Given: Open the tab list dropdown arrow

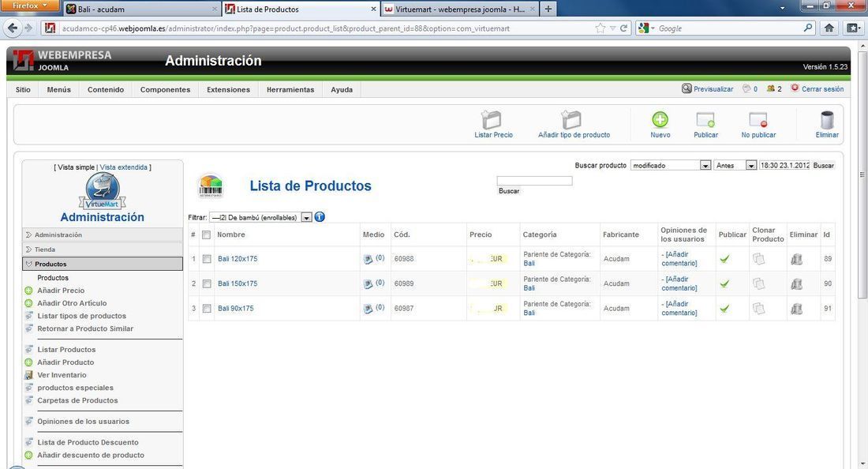Looking at the screenshot, I should tap(782, 9).
